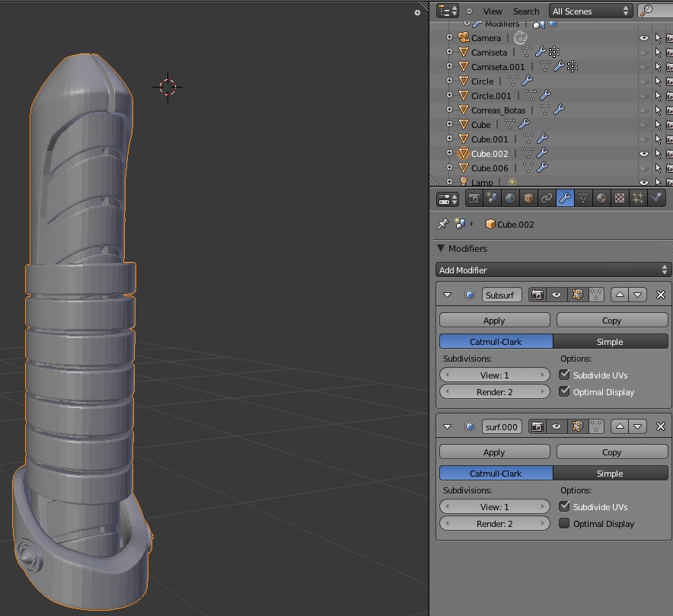Toggle Camera visibility eye in outliner
This screenshot has height=616, width=673.
coord(644,38)
